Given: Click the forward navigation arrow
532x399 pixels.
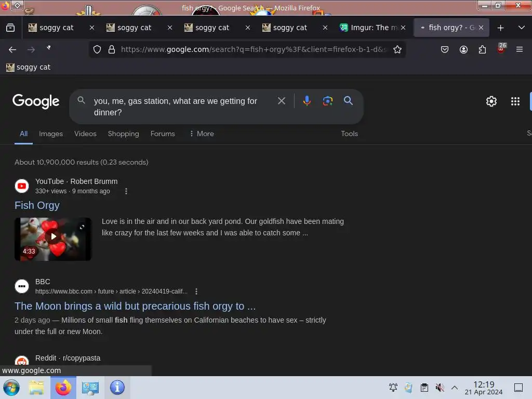Looking at the screenshot, I should 31,49.
